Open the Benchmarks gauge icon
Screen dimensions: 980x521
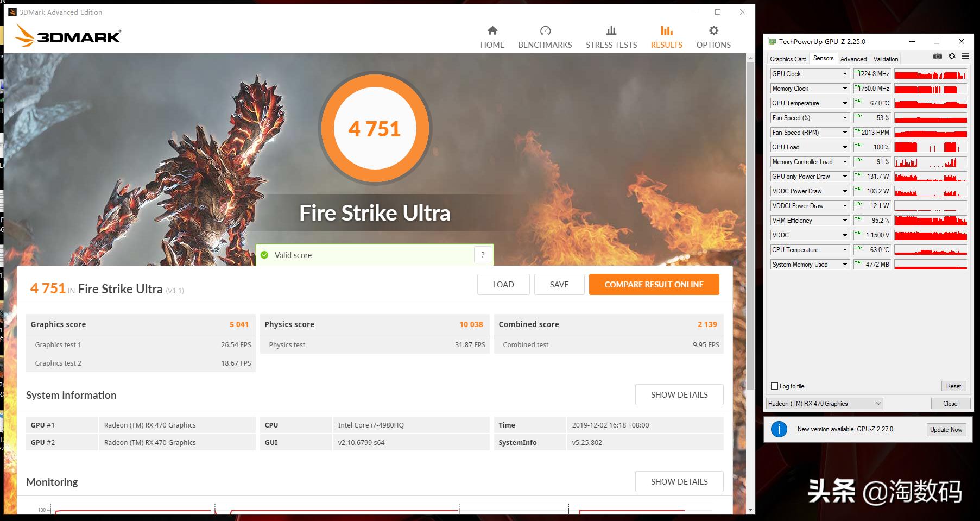tap(545, 30)
